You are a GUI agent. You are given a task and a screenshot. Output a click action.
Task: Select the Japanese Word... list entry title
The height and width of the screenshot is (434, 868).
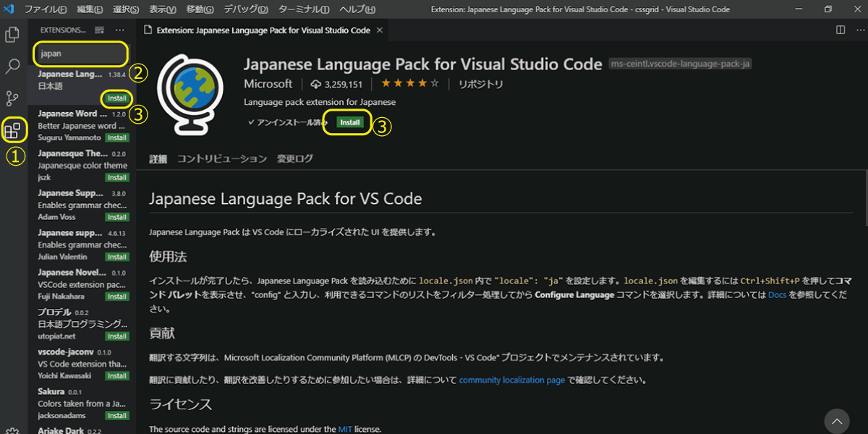[71, 114]
